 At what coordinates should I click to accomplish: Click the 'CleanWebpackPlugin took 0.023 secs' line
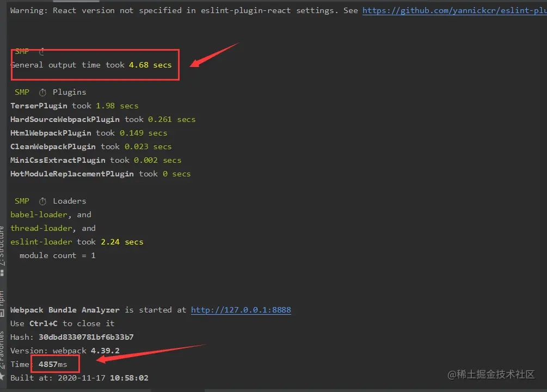(x=91, y=146)
